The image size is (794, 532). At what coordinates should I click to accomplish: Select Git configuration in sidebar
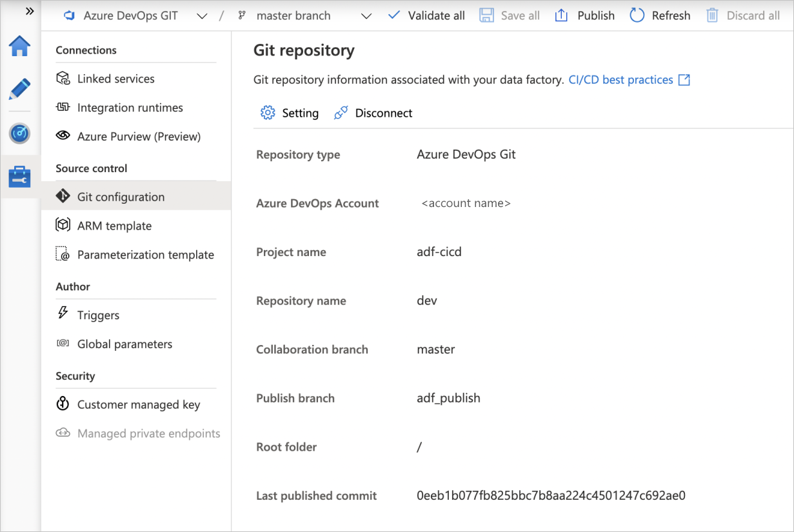click(x=121, y=197)
